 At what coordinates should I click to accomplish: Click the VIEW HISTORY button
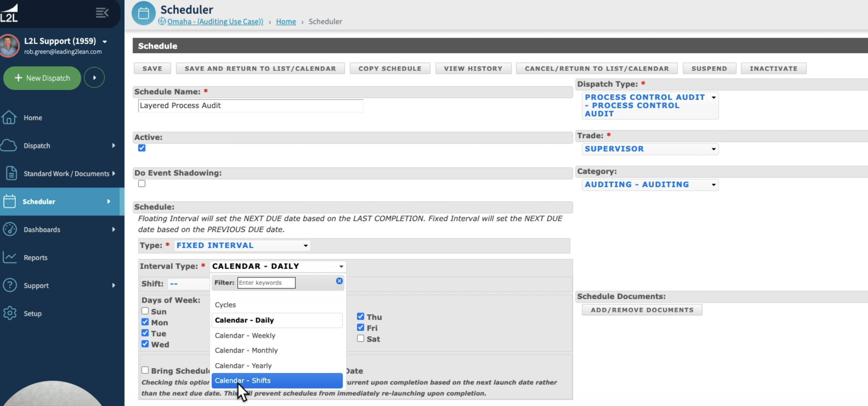[x=473, y=68]
